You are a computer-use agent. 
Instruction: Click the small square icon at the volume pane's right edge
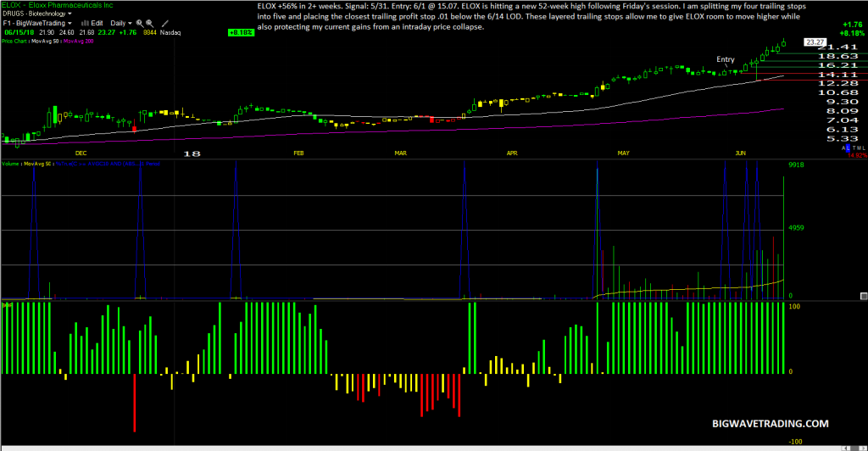coord(864,296)
